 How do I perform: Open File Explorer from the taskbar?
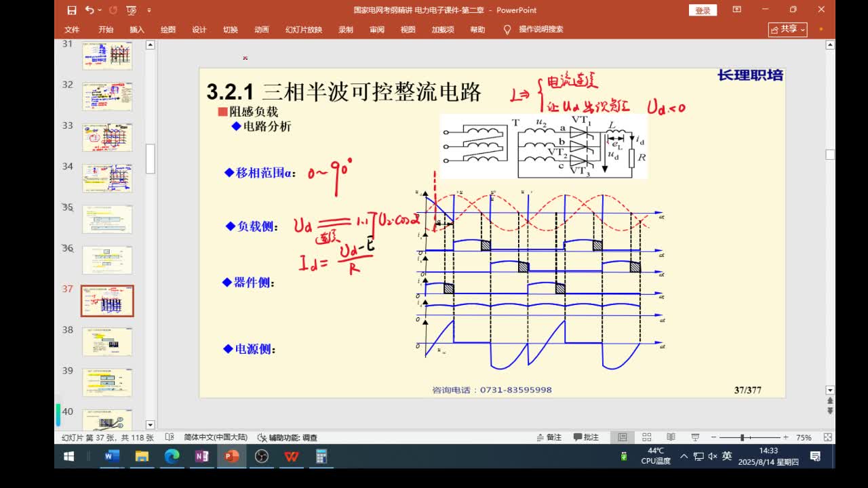click(142, 457)
